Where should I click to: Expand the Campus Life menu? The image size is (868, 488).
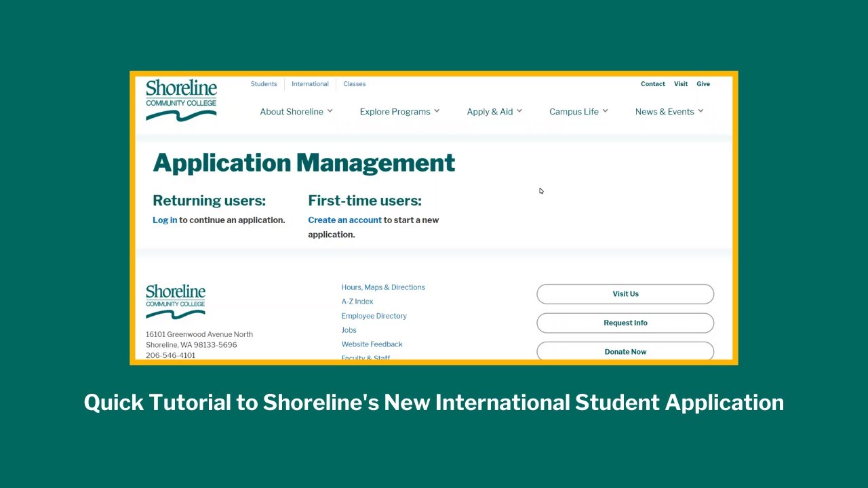578,112
